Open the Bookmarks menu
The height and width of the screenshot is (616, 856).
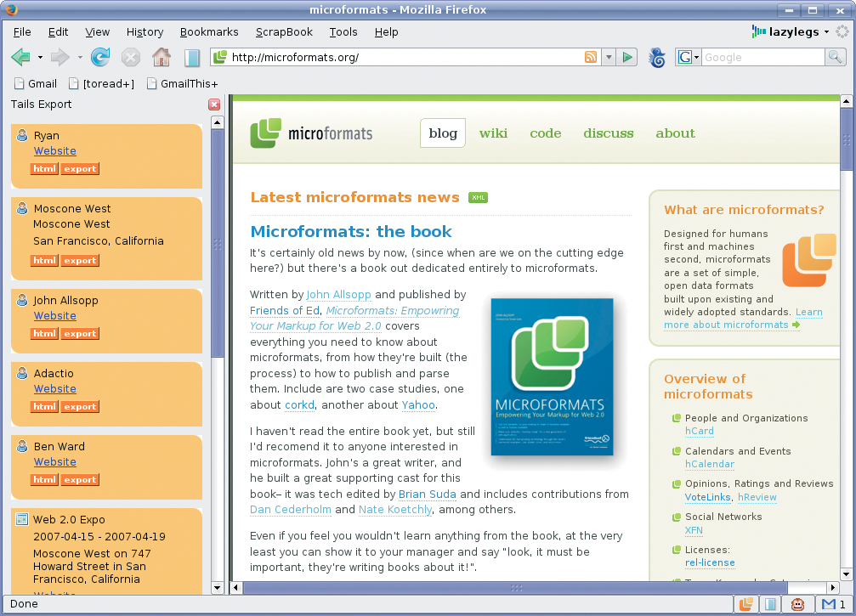point(209,31)
